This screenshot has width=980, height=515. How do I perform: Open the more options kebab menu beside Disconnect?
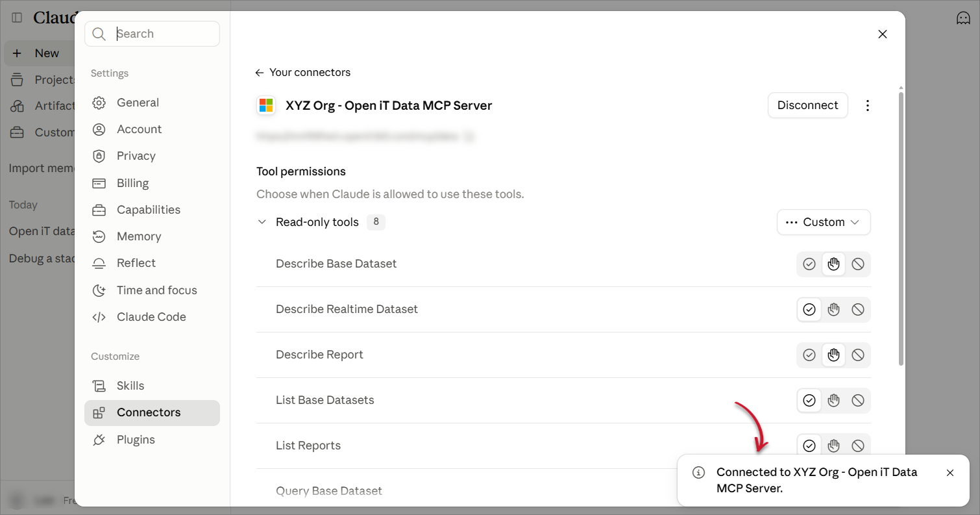pyautogui.click(x=868, y=105)
